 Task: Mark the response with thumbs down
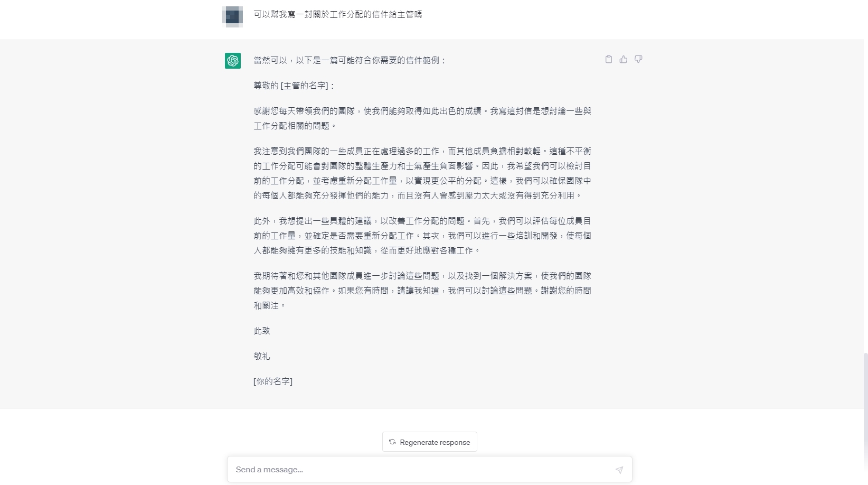(x=638, y=59)
